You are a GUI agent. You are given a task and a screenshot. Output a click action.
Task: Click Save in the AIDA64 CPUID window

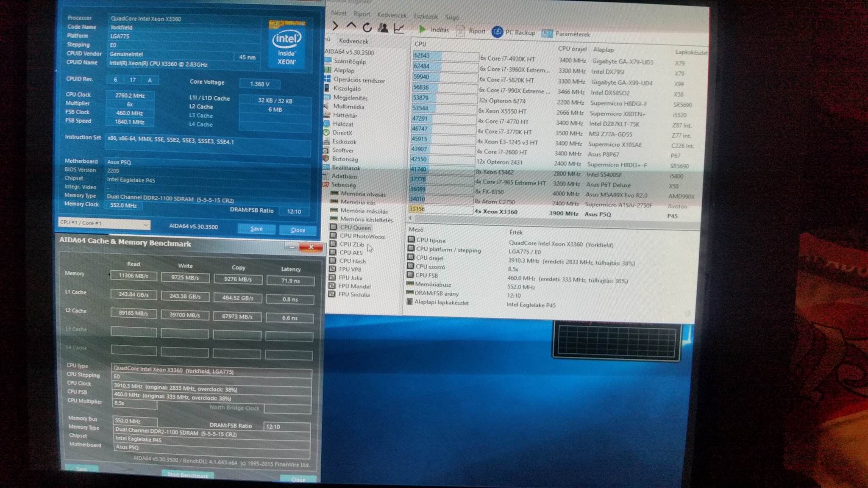coord(256,229)
